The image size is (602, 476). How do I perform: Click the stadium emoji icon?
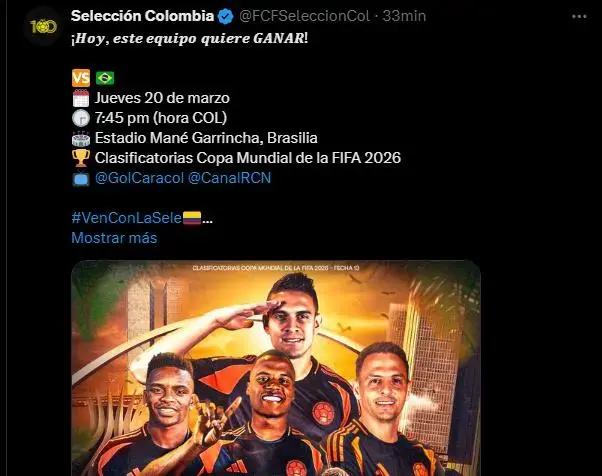[x=81, y=138]
